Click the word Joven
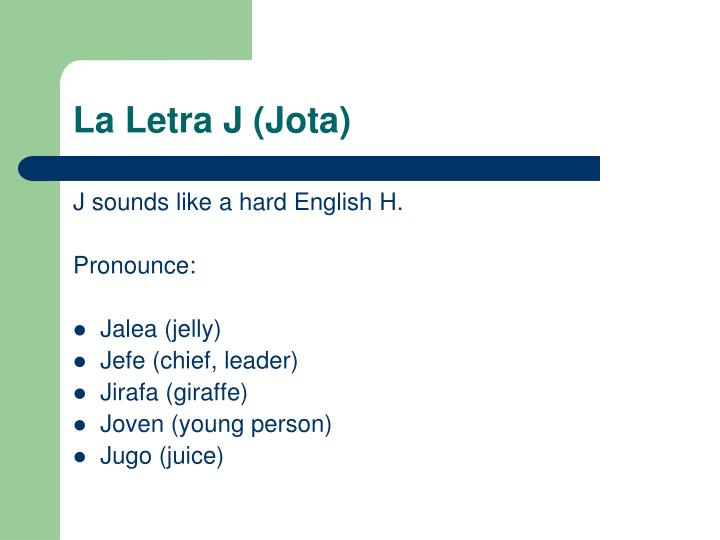Image resolution: width=720 pixels, height=540 pixels. pyautogui.click(x=132, y=424)
